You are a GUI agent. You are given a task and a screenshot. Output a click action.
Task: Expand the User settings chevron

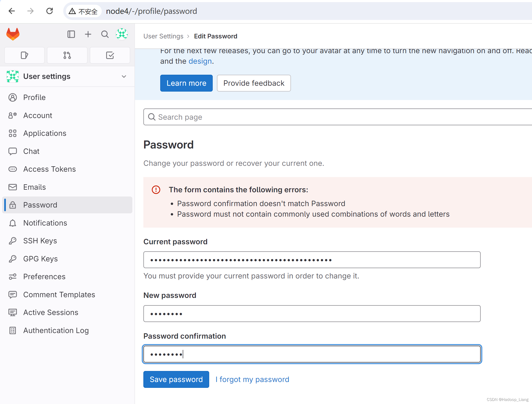(124, 77)
